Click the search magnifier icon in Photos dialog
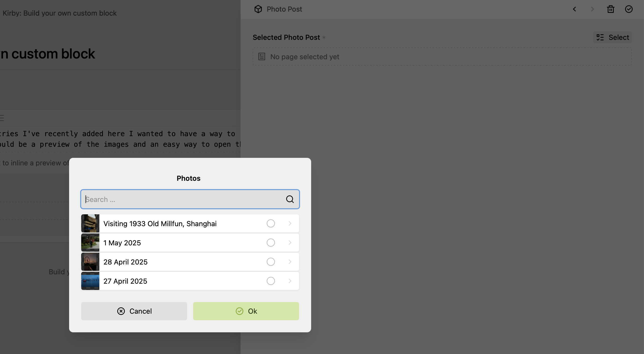644x354 pixels. coord(290,199)
